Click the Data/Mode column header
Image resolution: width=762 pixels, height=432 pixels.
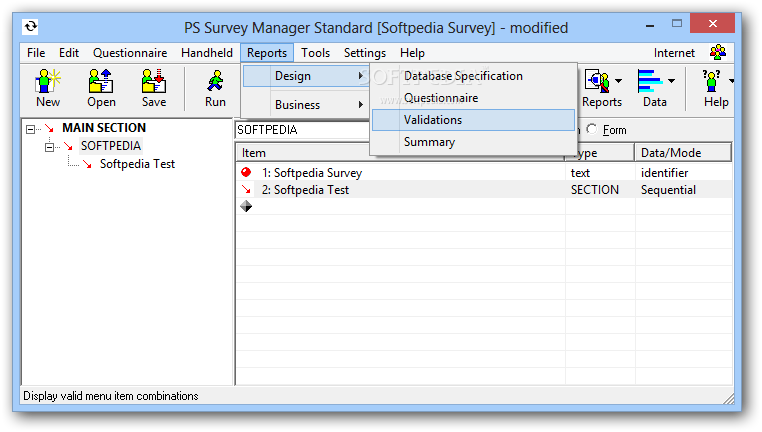point(682,153)
